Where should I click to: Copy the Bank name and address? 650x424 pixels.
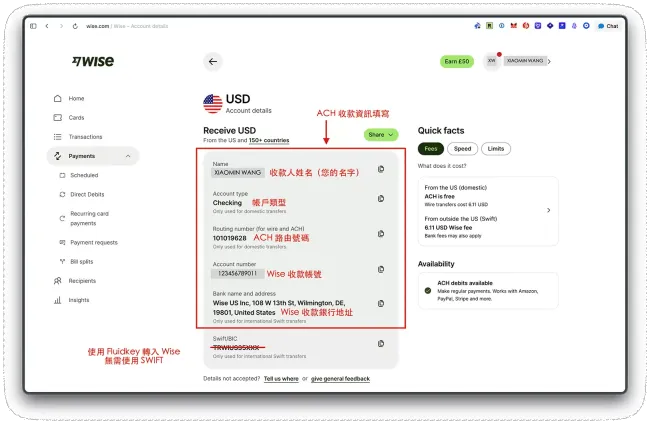pyautogui.click(x=381, y=304)
